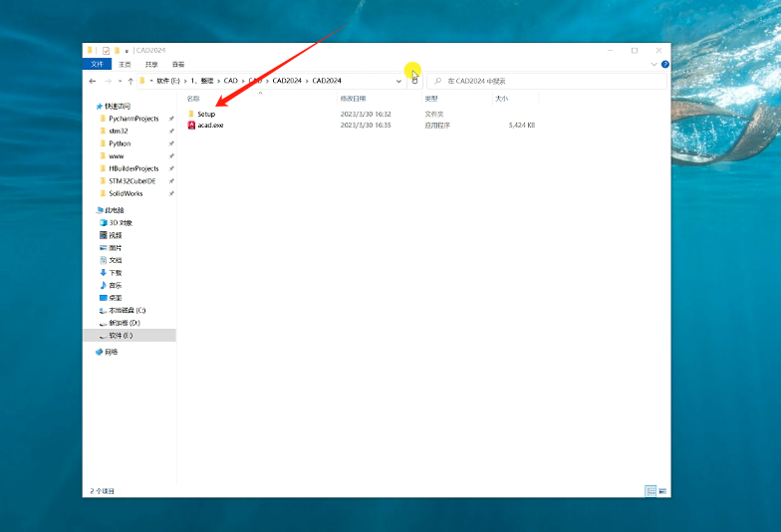Expand the ribbon with the chevron
The image size is (781, 532).
click(x=653, y=64)
